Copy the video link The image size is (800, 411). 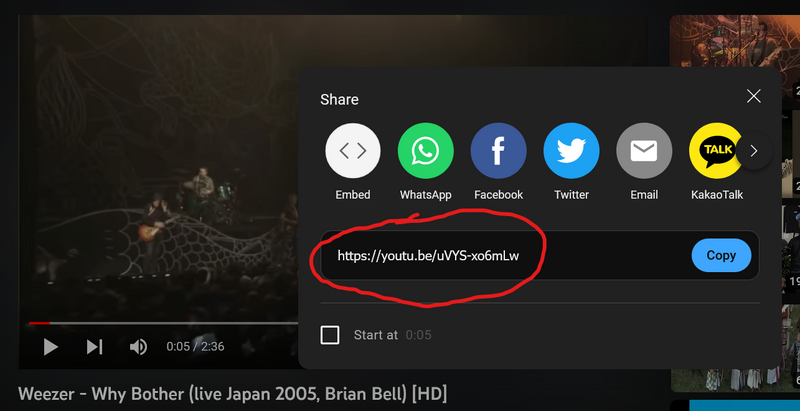pos(721,256)
